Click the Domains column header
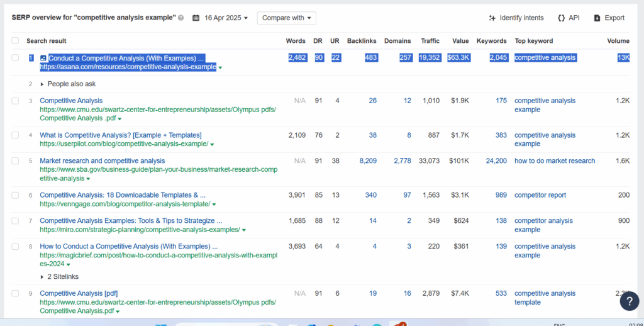The image size is (644, 326). point(397,41)
